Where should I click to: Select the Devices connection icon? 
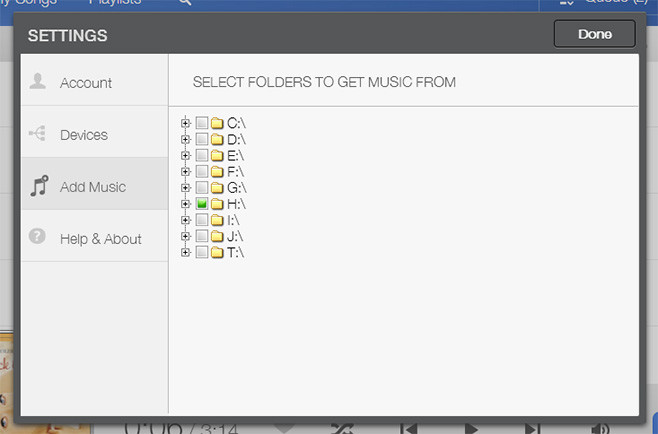point(37,133)
